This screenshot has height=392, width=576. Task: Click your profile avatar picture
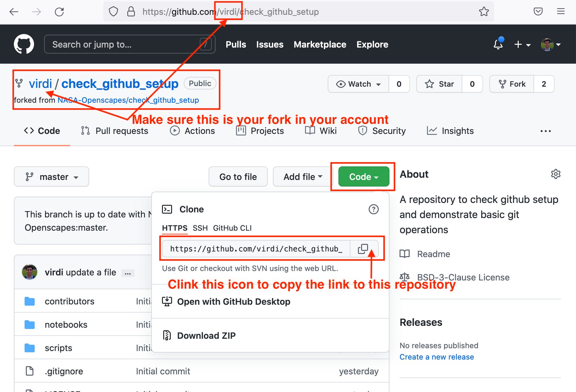point(547,44)
